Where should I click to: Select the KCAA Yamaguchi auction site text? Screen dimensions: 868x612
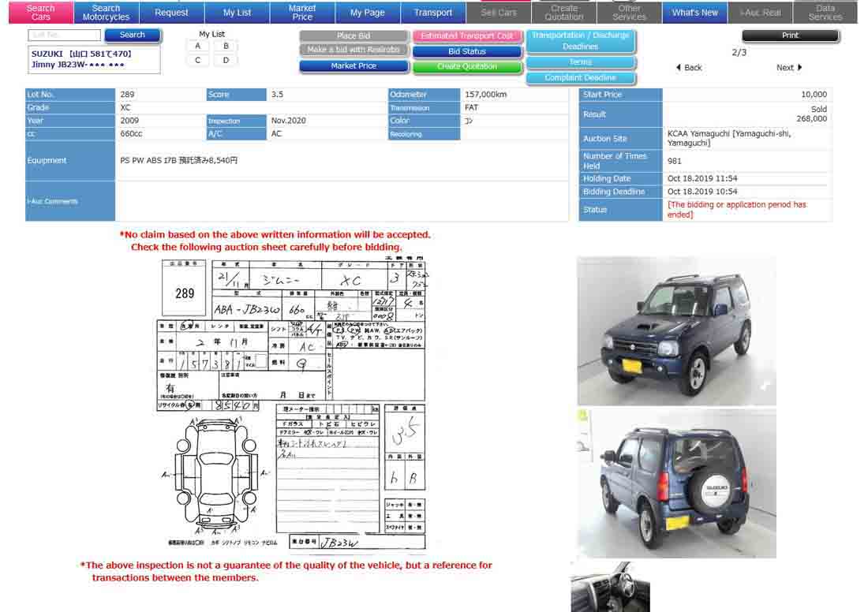pyautogui.click(x=729, y=138)
